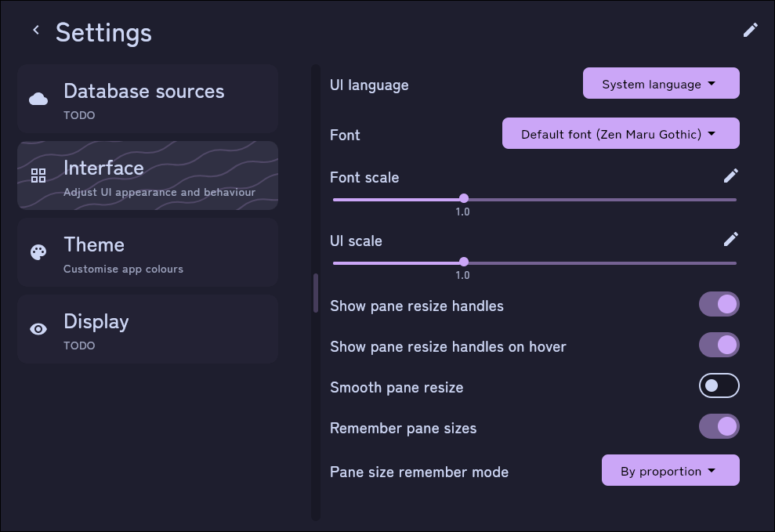Click the cloud icon for Database sources
Viewport: 775px width, 532px height.
(x=38, y=99)
